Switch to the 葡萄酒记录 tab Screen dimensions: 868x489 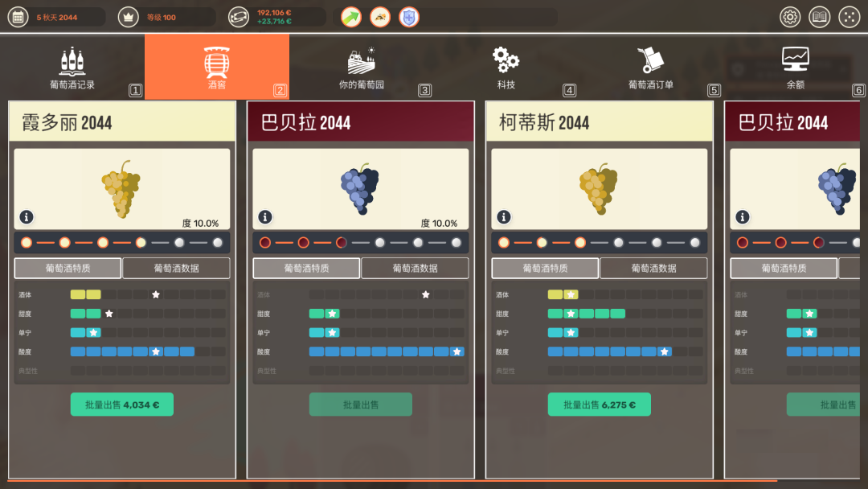click(x=72, y=67)
